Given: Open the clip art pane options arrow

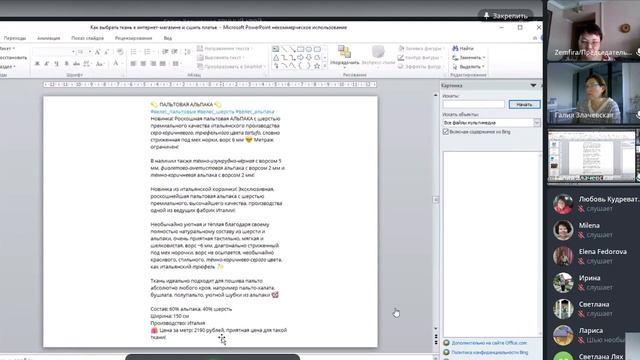Looking at the screenshot, I should (x=533, y=86).
